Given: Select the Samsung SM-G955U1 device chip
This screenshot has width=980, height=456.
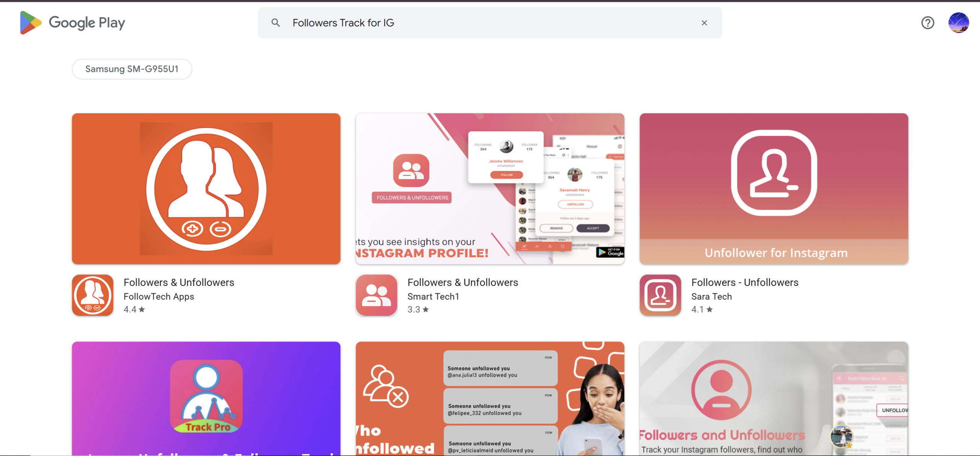Looking at the screenshot, I should pyautogui.click(x=132, y=69).
